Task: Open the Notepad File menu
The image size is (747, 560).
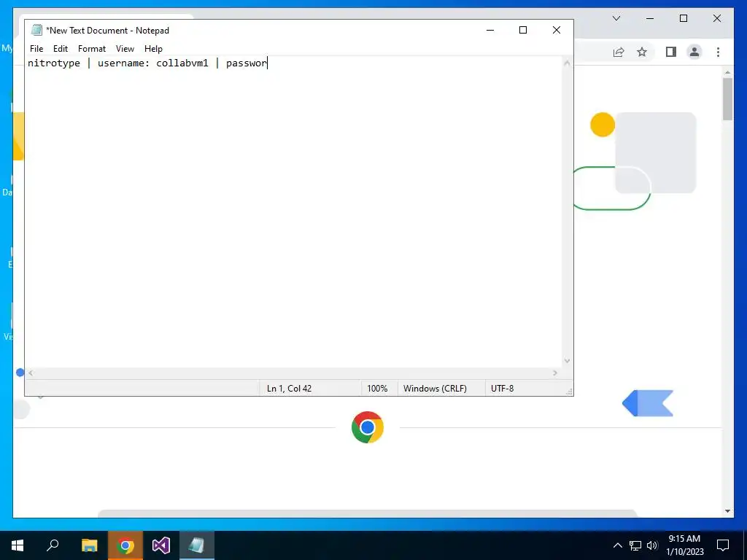Action: [x=36, y=49]
